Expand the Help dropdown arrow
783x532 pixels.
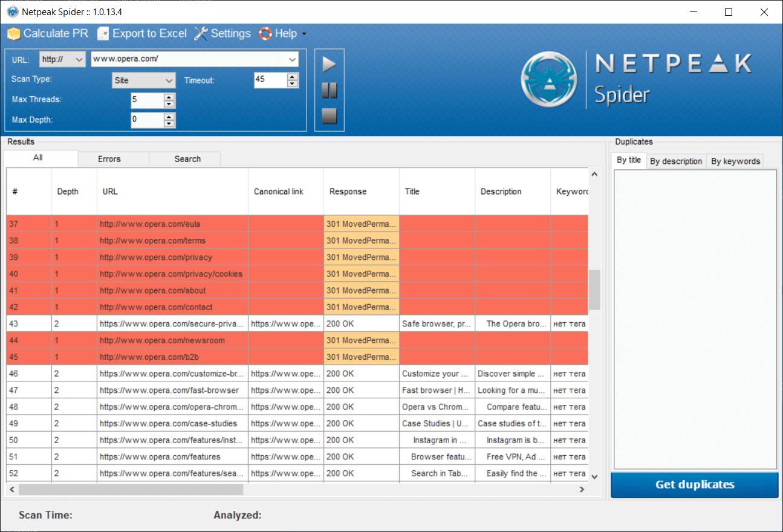pyautogui.click(x=304, y=34)
